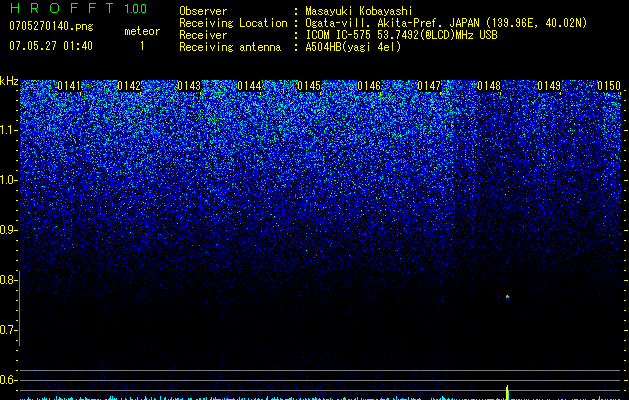The height and width of the screenshot is (400, 629).
Task: Click the Ogata-vill. Akita-Pref. JAPAN location text
Action: [446, 23]
